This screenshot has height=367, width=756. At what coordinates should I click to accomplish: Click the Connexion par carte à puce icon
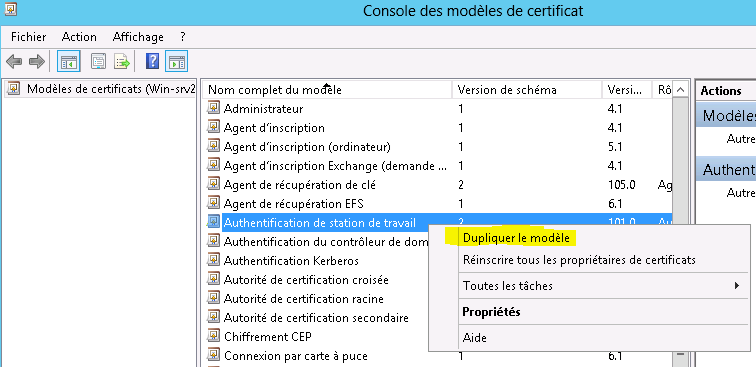214,355
